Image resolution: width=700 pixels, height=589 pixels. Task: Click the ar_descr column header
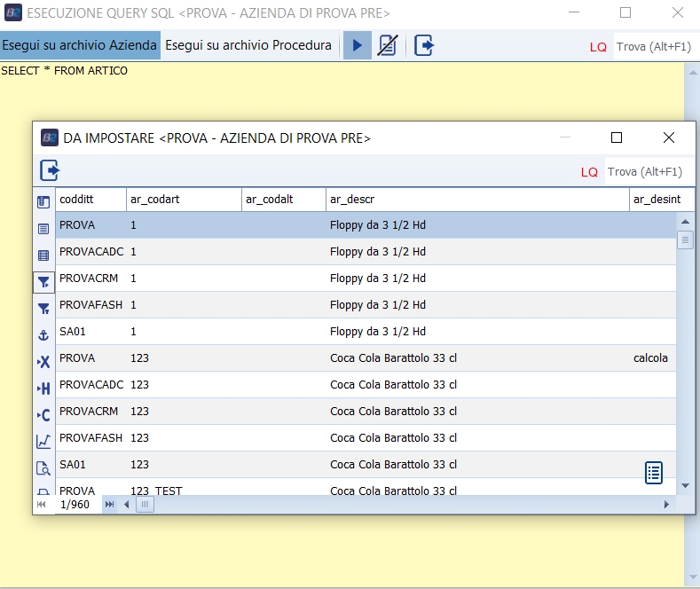point(477,200)
